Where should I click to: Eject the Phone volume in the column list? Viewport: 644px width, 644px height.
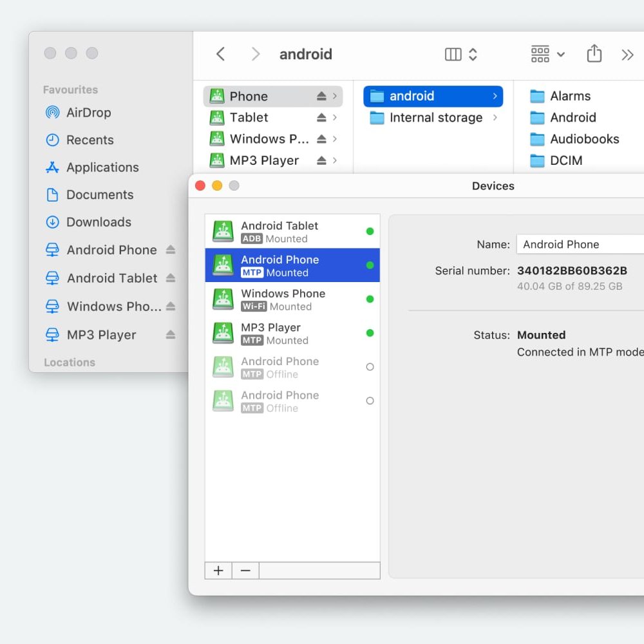pyautogui.click(x=321, y=97)
